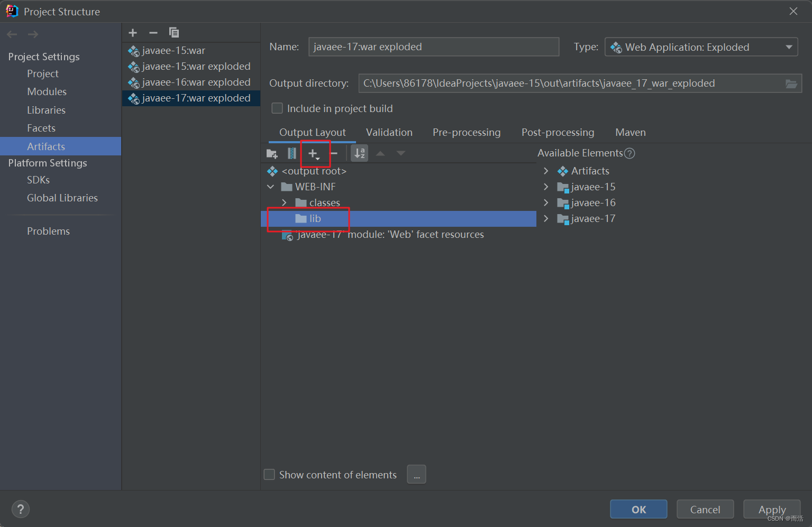Open the Type dropdown
This screenshot has height=527, width=812.
[701, 47]
